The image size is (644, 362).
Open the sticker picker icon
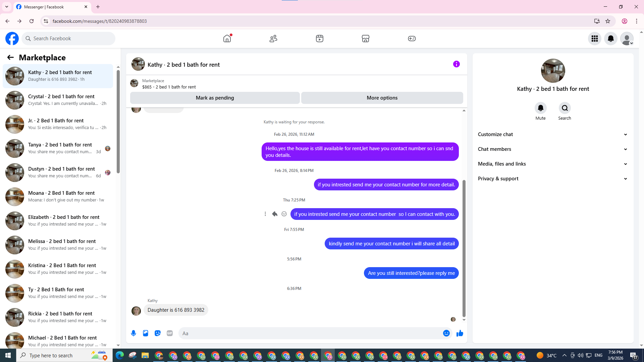click(x=158, y=333)
